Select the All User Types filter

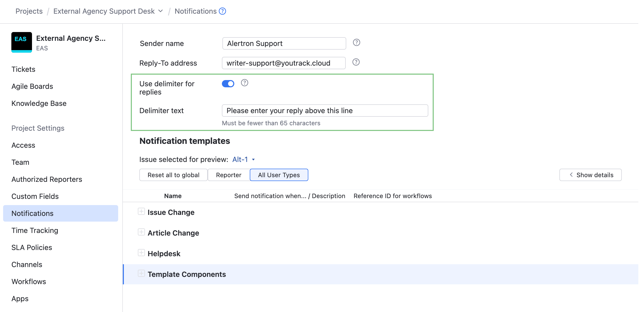tap(279, 175)
